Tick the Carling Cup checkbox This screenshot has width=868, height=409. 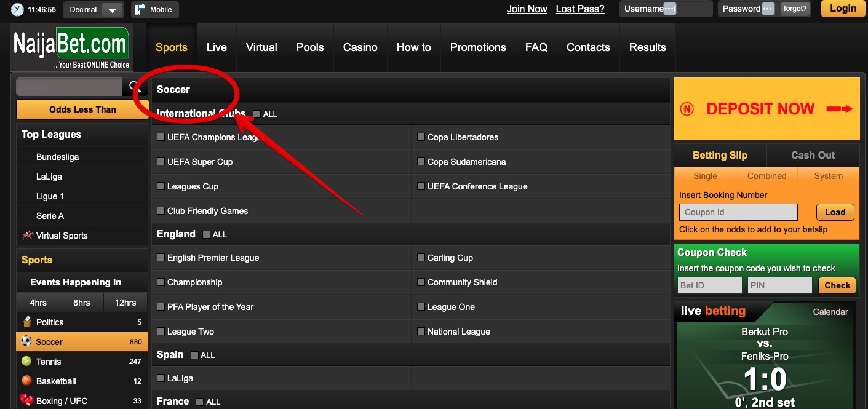tap(421, 258)
